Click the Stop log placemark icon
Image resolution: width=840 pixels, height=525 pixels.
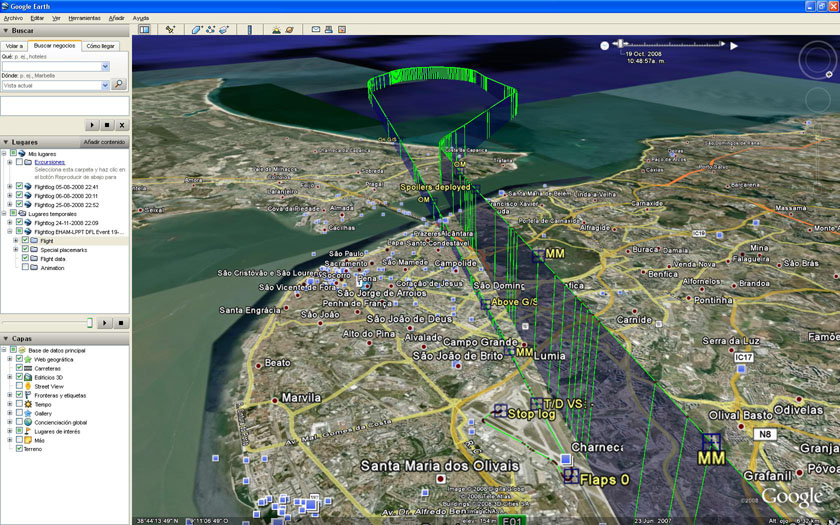(500, 411)
